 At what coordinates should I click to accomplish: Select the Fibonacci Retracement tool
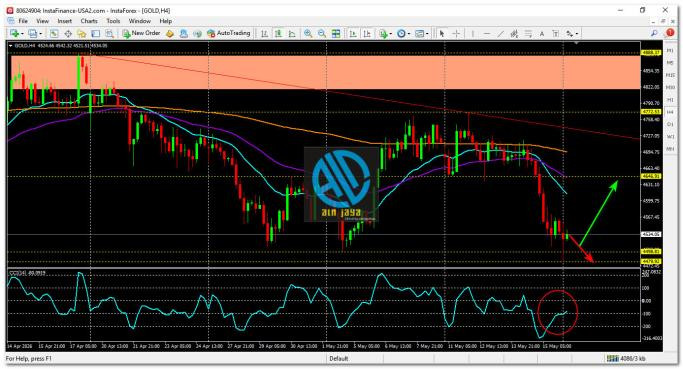tap(528, 34)
